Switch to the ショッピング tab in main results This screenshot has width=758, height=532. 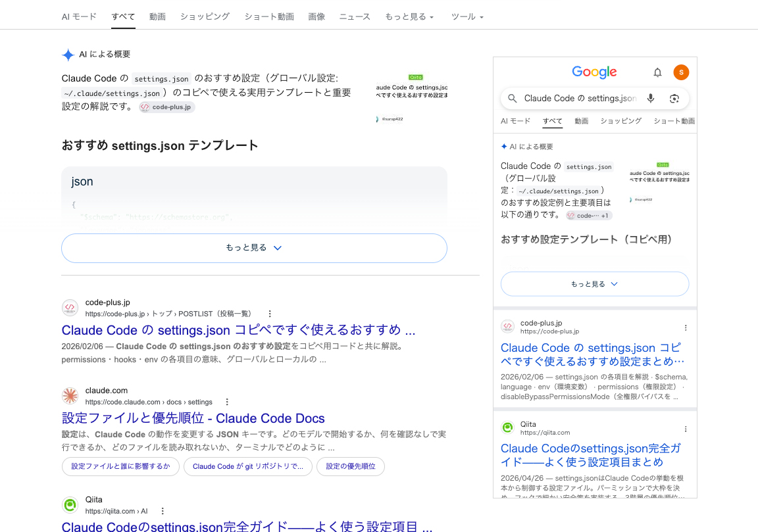point(205,16)
